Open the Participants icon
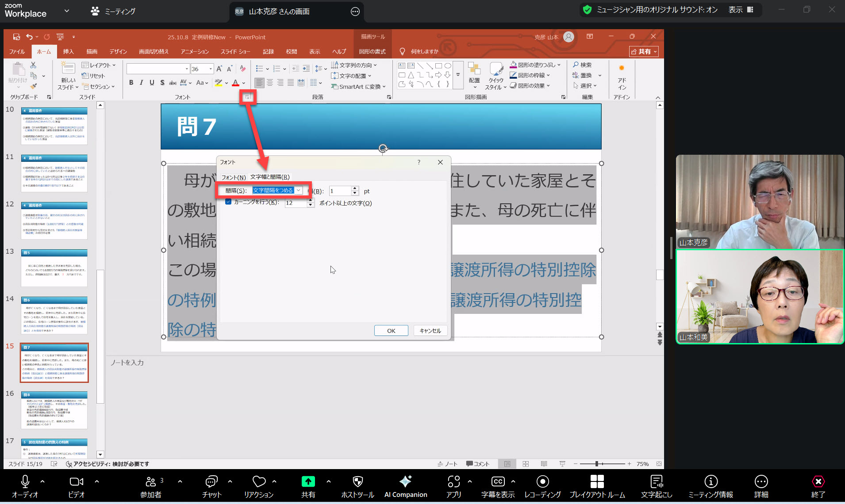This screenshot has width=845, height=504. (x=151, y=481)
